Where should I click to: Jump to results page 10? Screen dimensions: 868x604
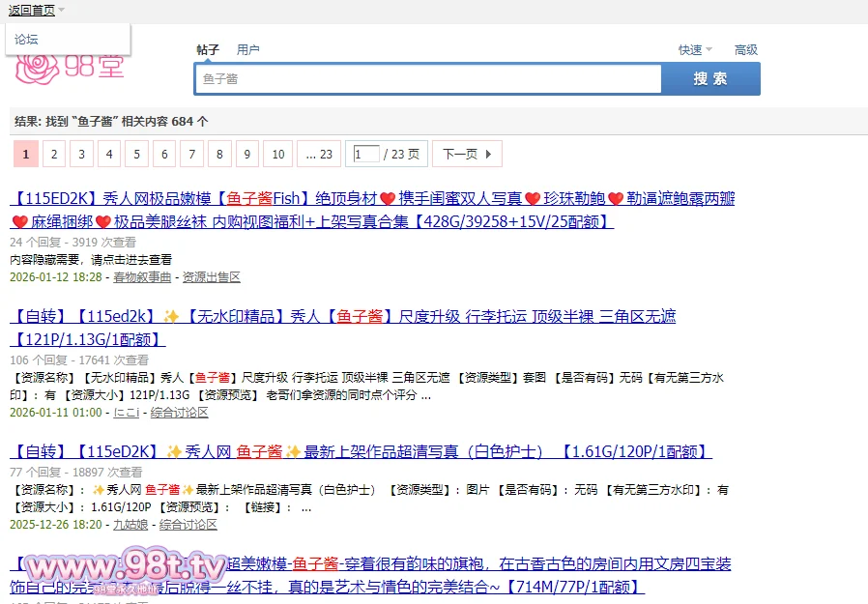[x=277, y=155]
